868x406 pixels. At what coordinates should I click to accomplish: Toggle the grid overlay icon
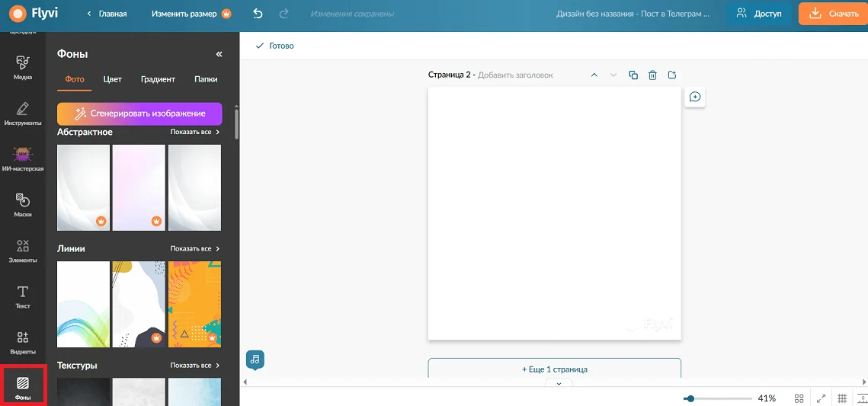(842, 398)
